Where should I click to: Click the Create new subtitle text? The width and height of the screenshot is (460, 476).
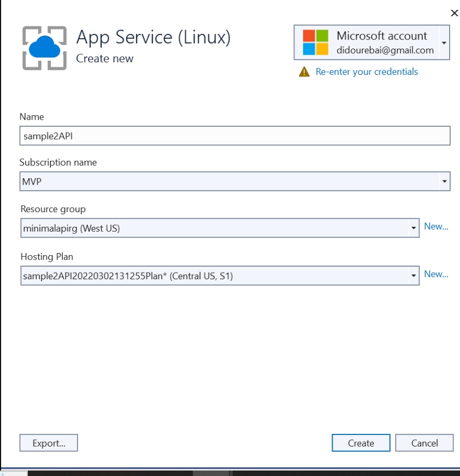click(104, 58)
